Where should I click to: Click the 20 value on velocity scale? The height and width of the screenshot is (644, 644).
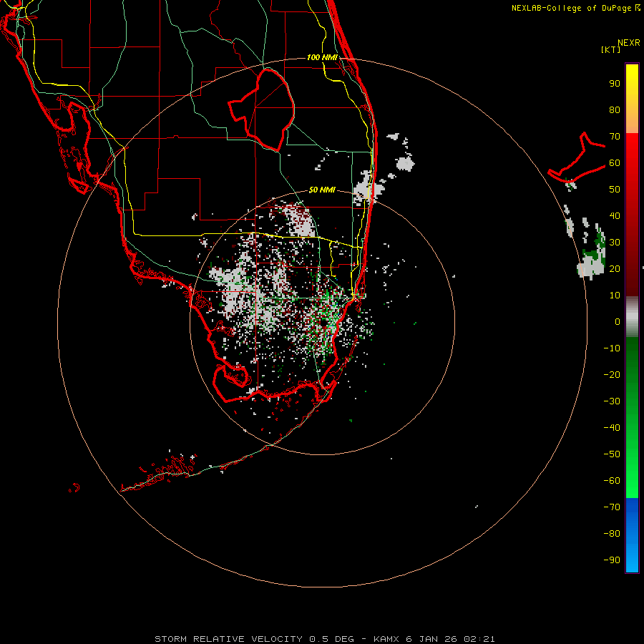pos(615,269)
